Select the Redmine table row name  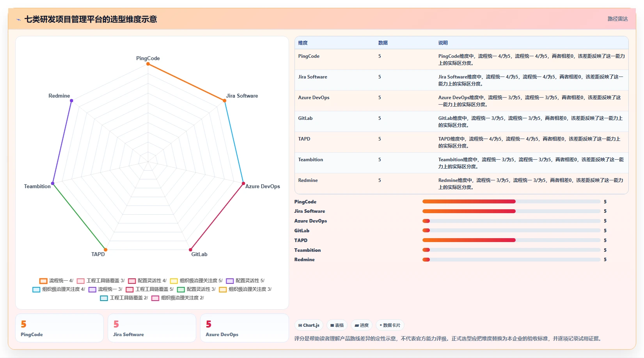coord(308,180)
